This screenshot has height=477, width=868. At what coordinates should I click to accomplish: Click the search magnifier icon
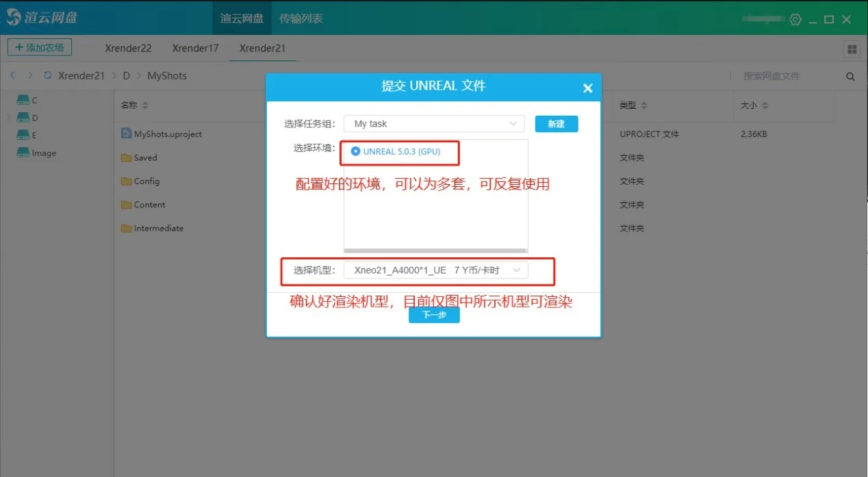pos(850,77)
